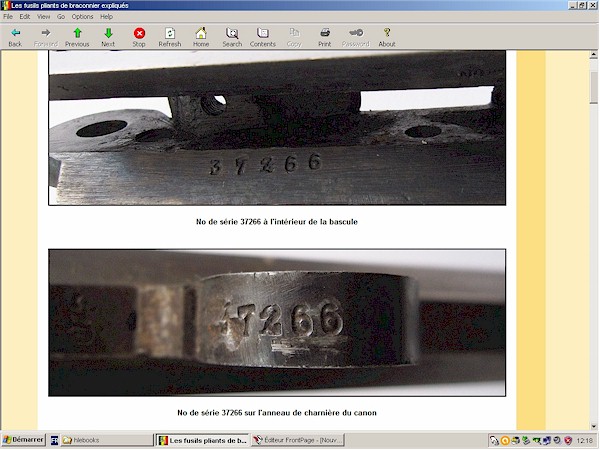Click the orange circular tray icon
This screenshot has width=600, height=450.
pyautogui.click(x=505, y=441)
